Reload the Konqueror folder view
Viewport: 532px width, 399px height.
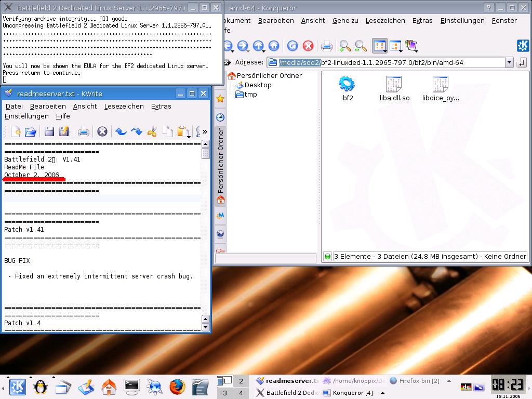[292, 46]
